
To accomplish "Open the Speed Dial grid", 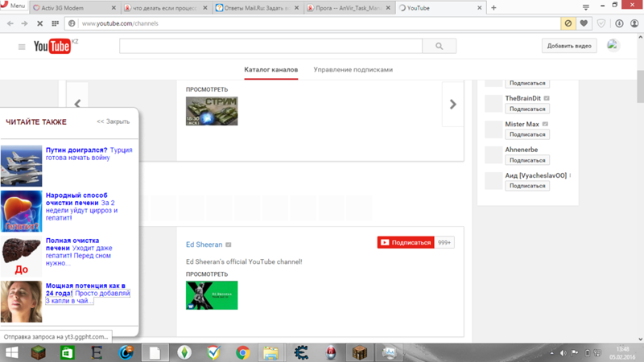I will click(x=55, y=23).
